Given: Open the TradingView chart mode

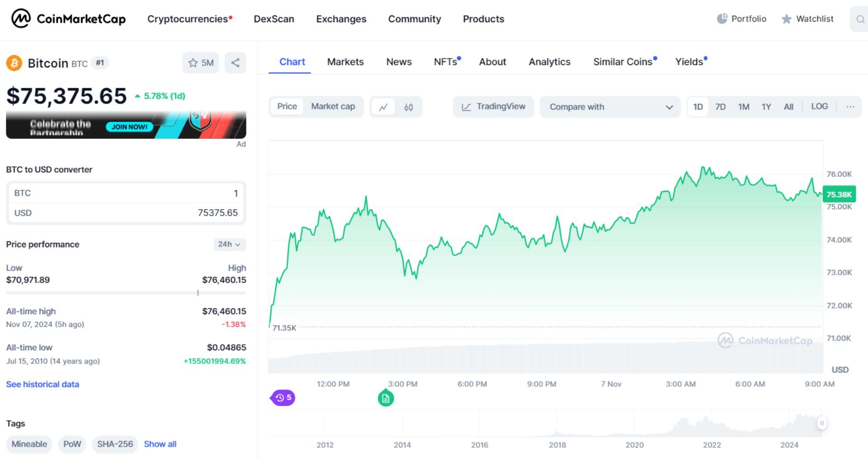Looking at the screenshot, I should point(493,107).
